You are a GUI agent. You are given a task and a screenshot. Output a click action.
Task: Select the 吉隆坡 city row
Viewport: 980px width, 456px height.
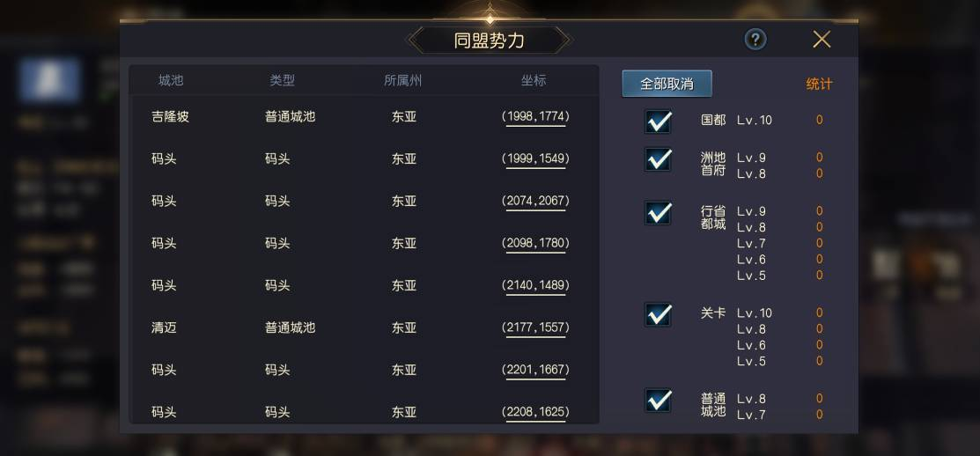(170, 116)
